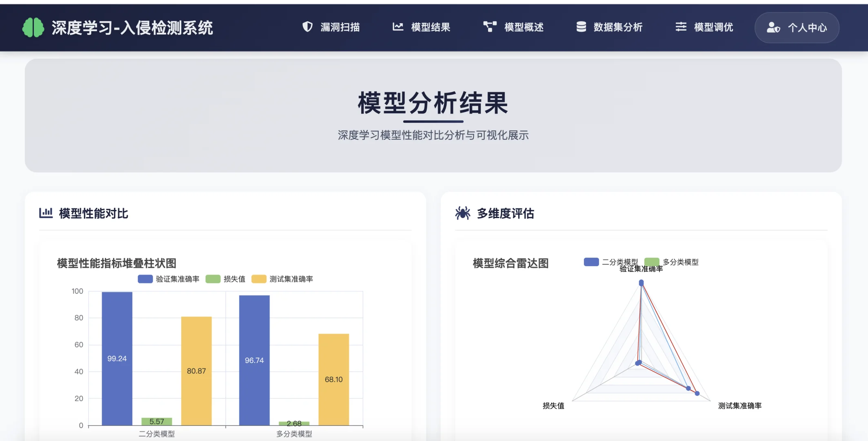Click the hierarchy icon beside 模型概述
This screenshot has height=441, width=868.
point(489,27)
